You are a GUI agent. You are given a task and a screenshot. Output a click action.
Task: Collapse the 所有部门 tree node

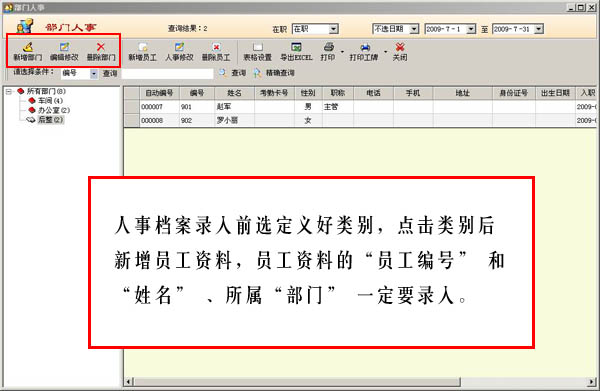click(9, 91)
